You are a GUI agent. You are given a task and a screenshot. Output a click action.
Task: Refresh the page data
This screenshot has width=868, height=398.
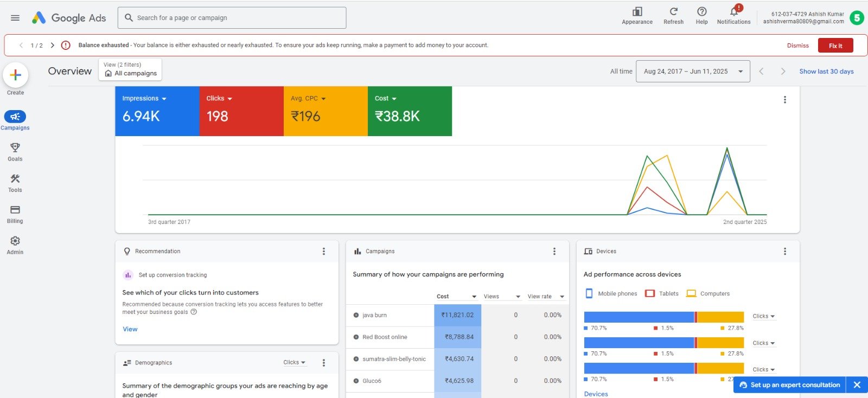(673, 16)
